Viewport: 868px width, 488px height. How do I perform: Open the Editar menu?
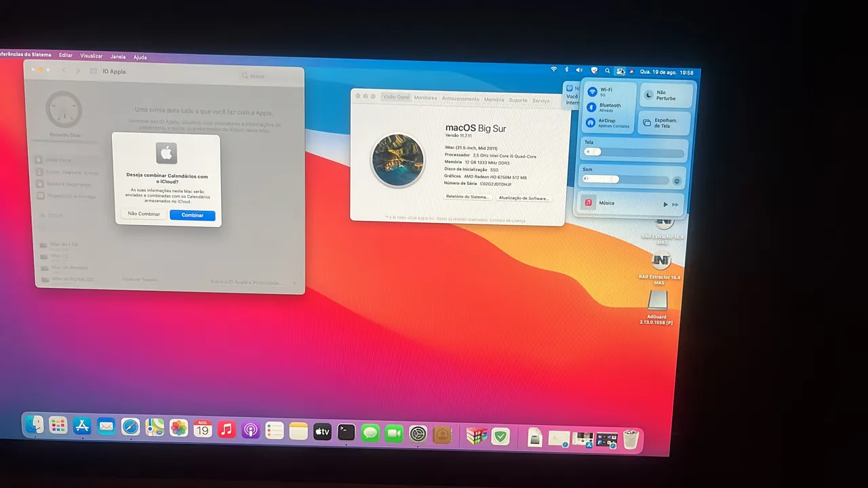[x=66, y=56]
